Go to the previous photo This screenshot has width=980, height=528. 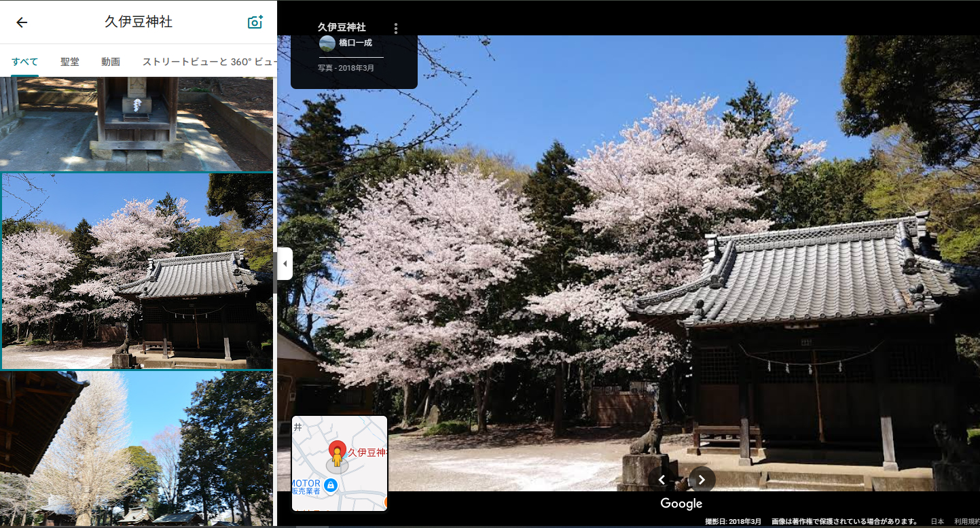pyautogui.click(x=661, y=480)
